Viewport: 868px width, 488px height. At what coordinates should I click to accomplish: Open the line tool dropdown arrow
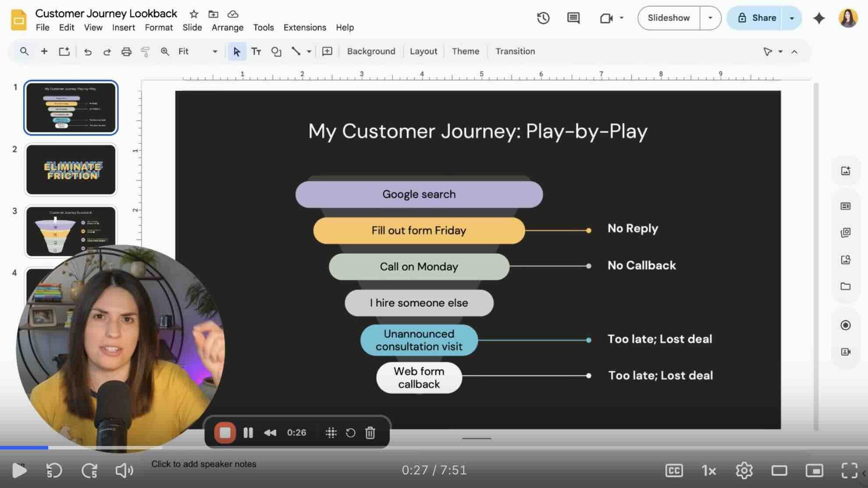[309, 52]
